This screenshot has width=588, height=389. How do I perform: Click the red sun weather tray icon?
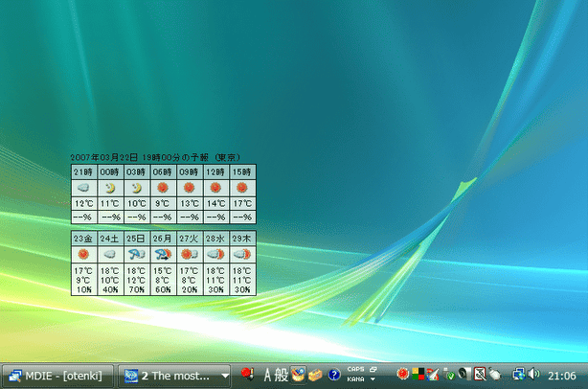(402, 374)
